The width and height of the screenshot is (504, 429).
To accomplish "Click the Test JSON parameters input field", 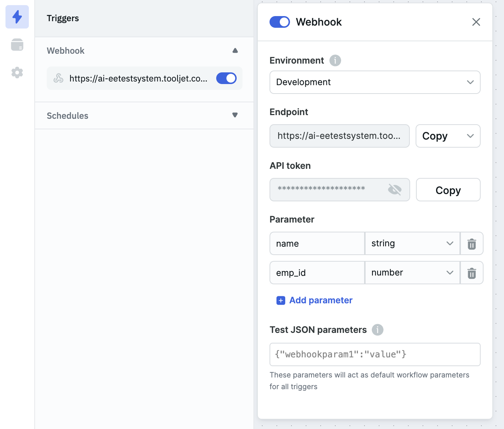I will tap(375, 354).
